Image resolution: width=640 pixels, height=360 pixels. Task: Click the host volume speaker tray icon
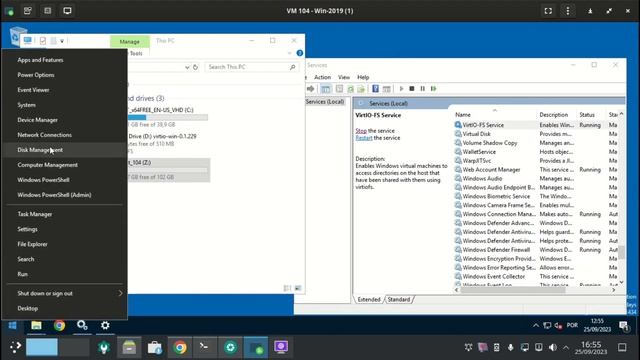click(553, 347)
